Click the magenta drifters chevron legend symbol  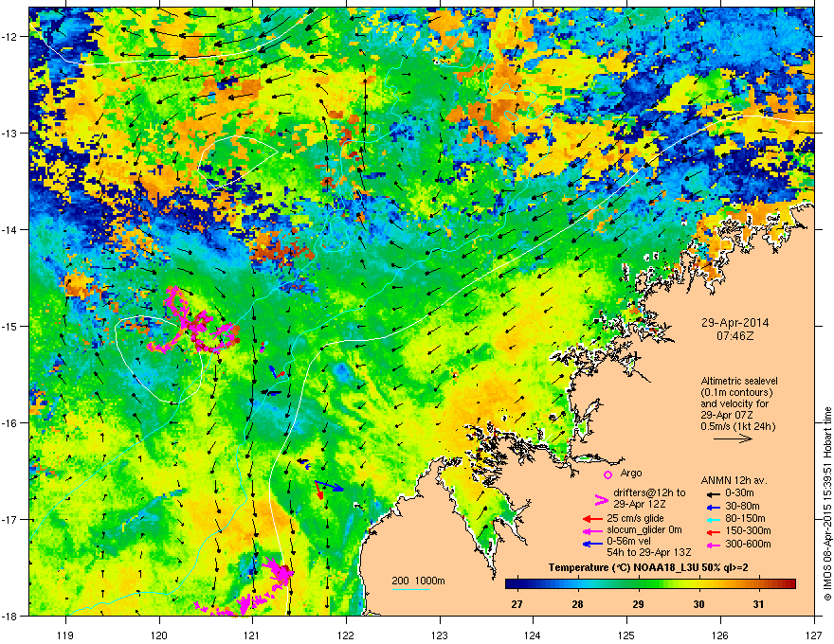tap(601, 499)
